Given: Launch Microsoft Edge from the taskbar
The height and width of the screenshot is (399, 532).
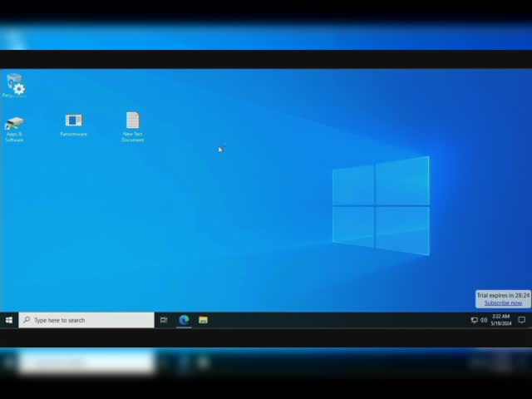Looking at the screenshot, I should click(x=184, y=320).
